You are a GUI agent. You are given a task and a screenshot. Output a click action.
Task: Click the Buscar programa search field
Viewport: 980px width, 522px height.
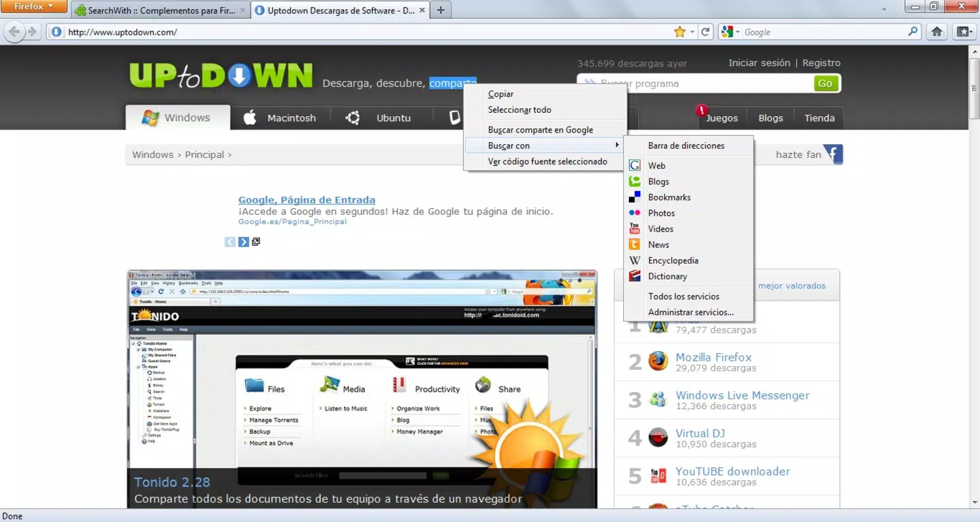pyautogui.click(x=695, y=84)
